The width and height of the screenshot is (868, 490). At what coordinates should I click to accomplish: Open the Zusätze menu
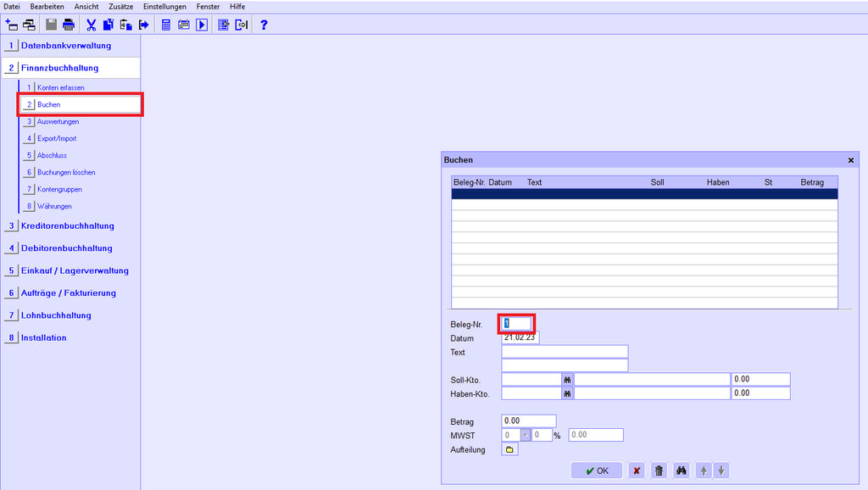coord(120,6)
